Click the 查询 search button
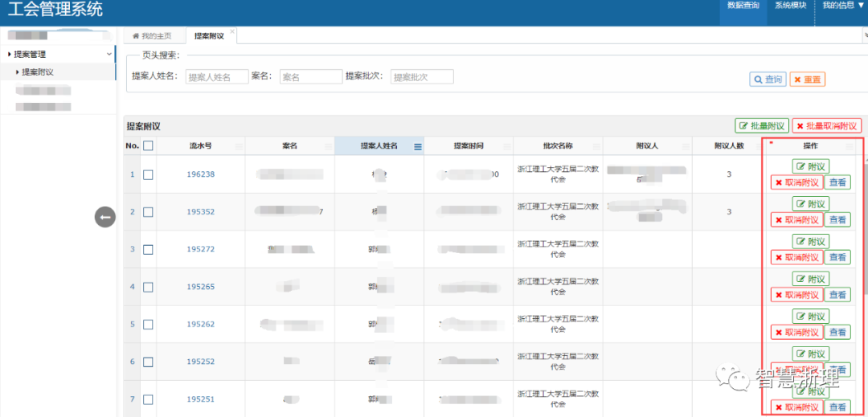This screenshot has height=417, width=868. [768, 80]
